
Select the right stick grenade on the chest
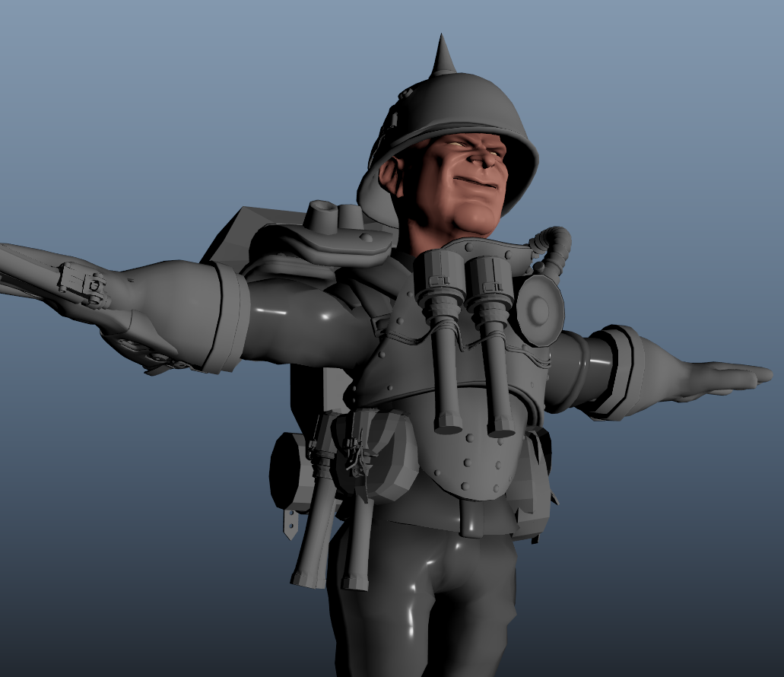click(493, 345)
